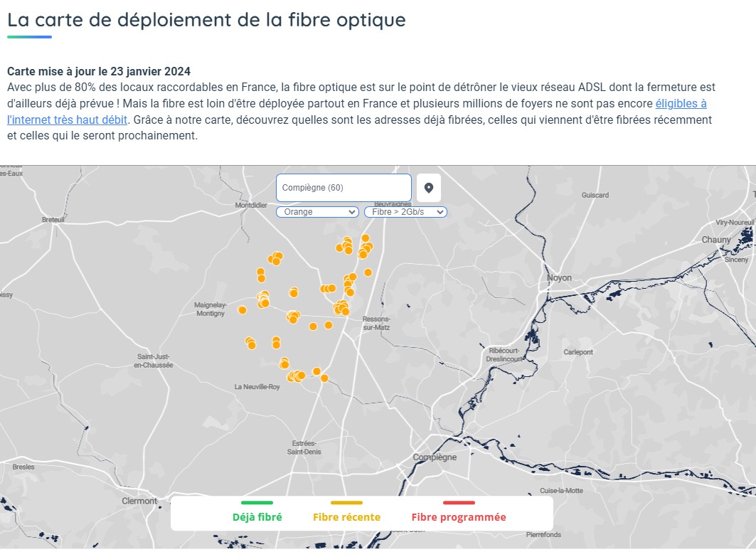Toggle the "Fibre programmée" legend entry
This screenshot has height=557, width=756.
tap(458, 517)
